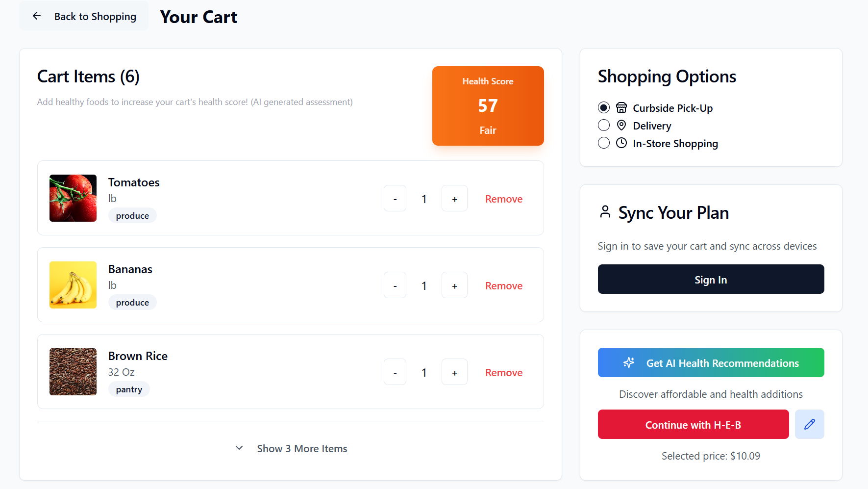Click the pencil edit icon
This screenshot has height=489, width=868.
pos(809,424)
